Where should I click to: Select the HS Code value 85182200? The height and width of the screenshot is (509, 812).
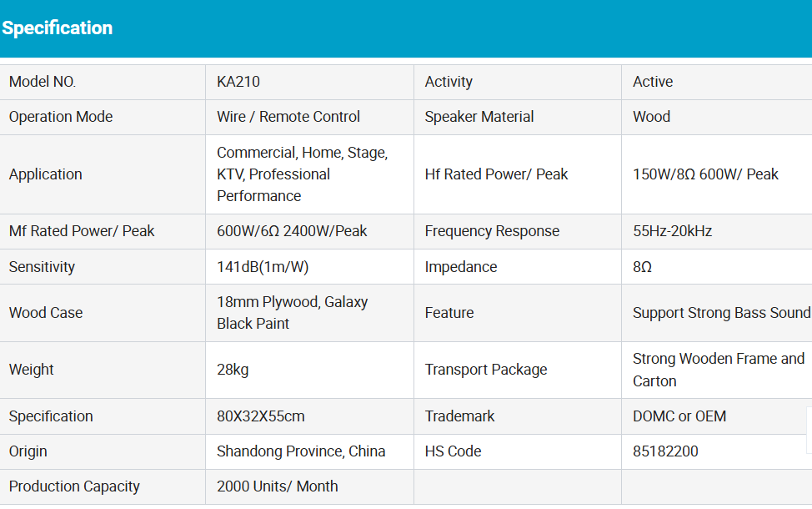(x=665, y=451)
